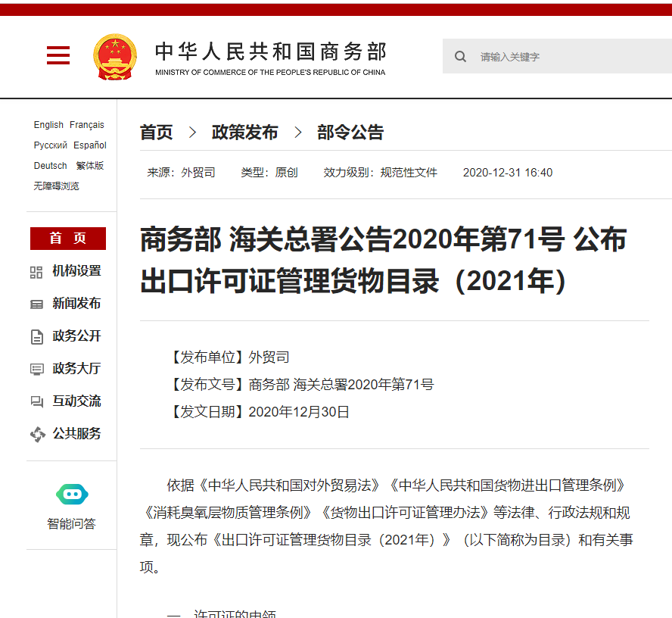This screenshot has height=618, width=672.
Task: Click the 互动交流 chat icon
Action: click(37, 402)
